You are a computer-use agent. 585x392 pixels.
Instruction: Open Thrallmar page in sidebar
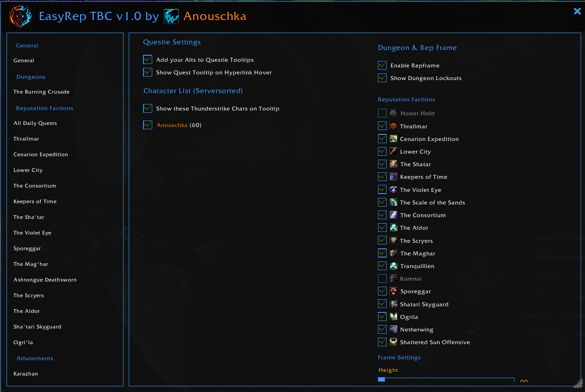click(27, 139)
